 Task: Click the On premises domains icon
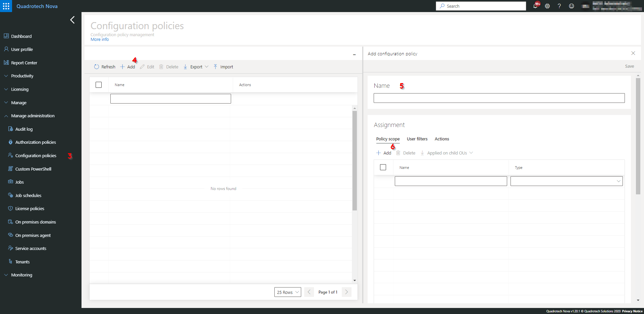click(x=10, y=222)
